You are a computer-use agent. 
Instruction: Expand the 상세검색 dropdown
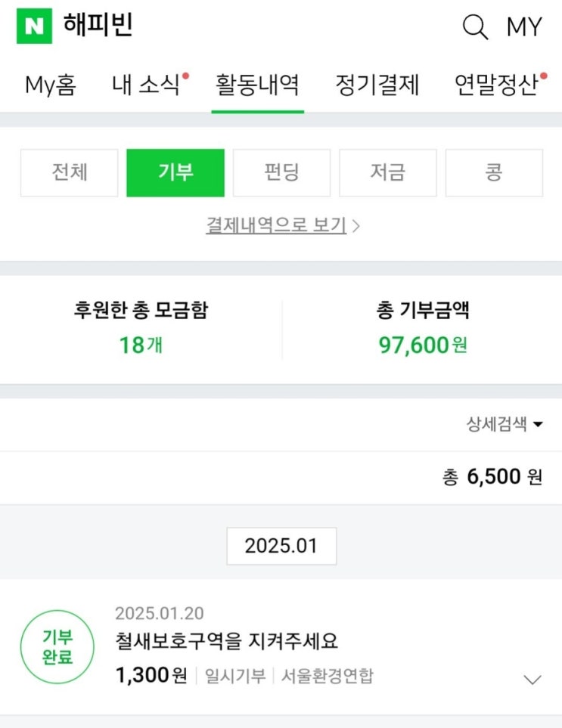[x=505, y=424]
